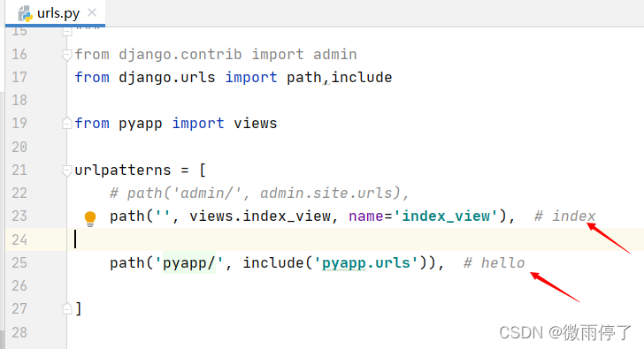644x349 pixels.
Task: Click line number 28 in gutter
Action: pos(19,332)
